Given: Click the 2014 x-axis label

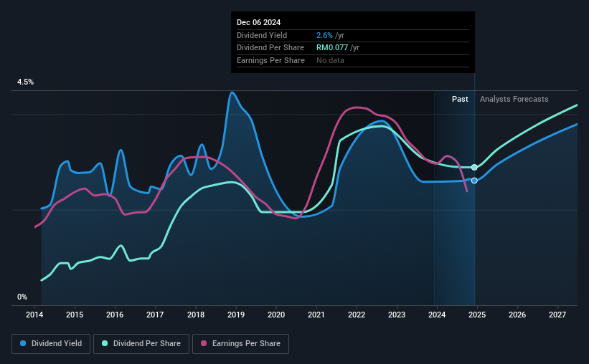Looking at the screenshot, I should [x=34, y=315].
